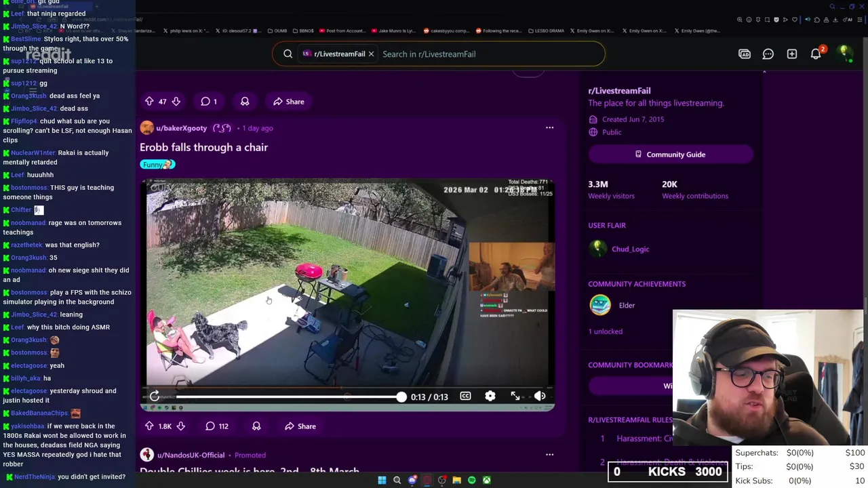The height and width of the screenshot is (488, 868).
Task: Click the magnifier search icon in Reddit
Action: 288,54
